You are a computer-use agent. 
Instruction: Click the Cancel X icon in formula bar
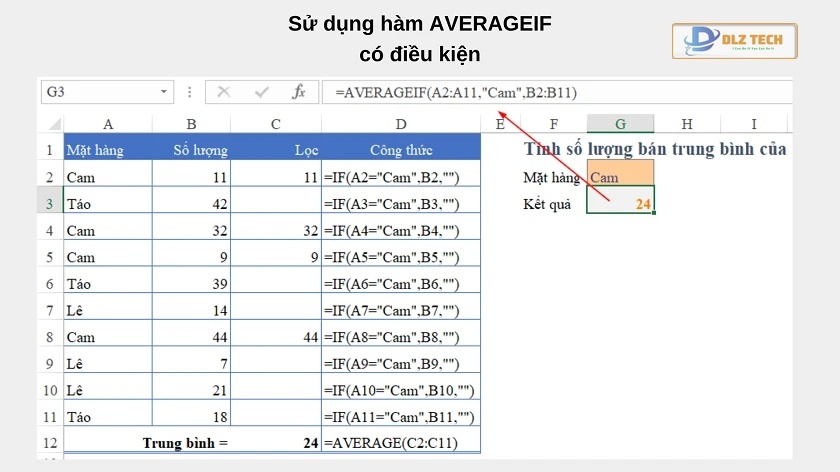[x=224, y=92]
